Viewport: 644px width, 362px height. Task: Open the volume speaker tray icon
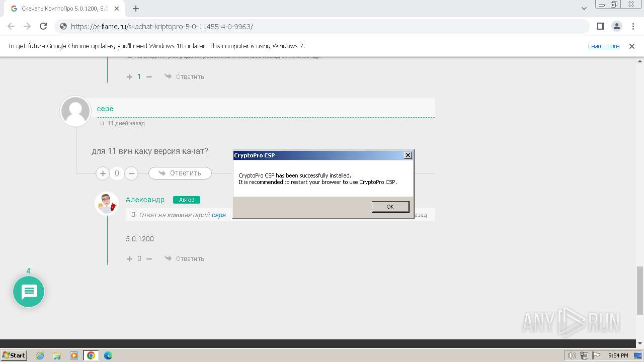(x=572, y=355)
